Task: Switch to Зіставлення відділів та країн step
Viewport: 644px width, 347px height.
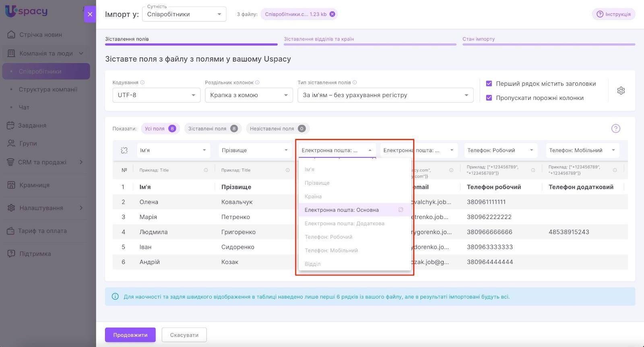Action: tap(318, 39)
